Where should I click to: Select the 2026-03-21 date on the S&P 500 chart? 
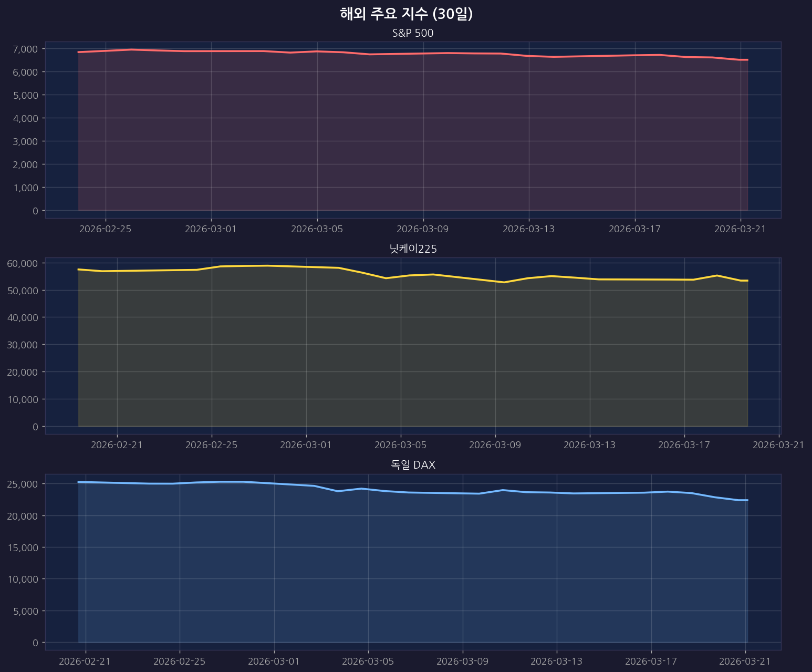click(740, 229)
